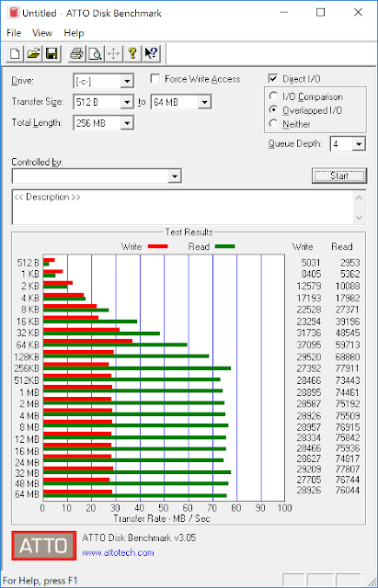Click the Read value 2953
This screenshot has width=378, height=588.
[x=350, y=263]
